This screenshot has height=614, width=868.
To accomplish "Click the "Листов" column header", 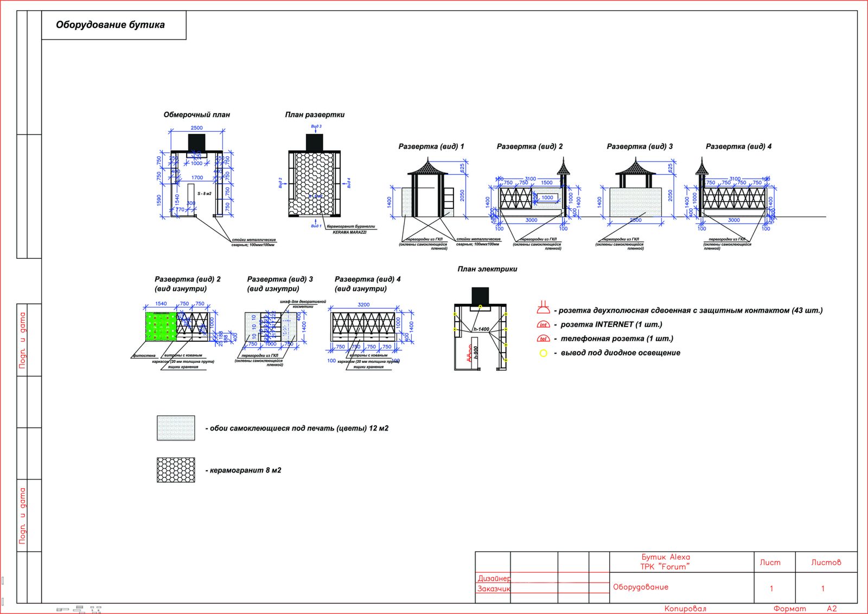I will coord(826,562).
